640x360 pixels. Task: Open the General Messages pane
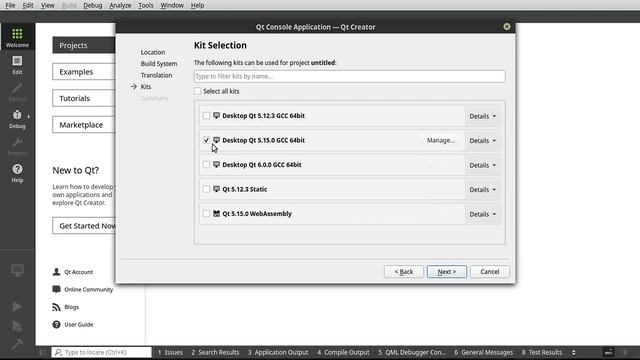click(484, 352)
